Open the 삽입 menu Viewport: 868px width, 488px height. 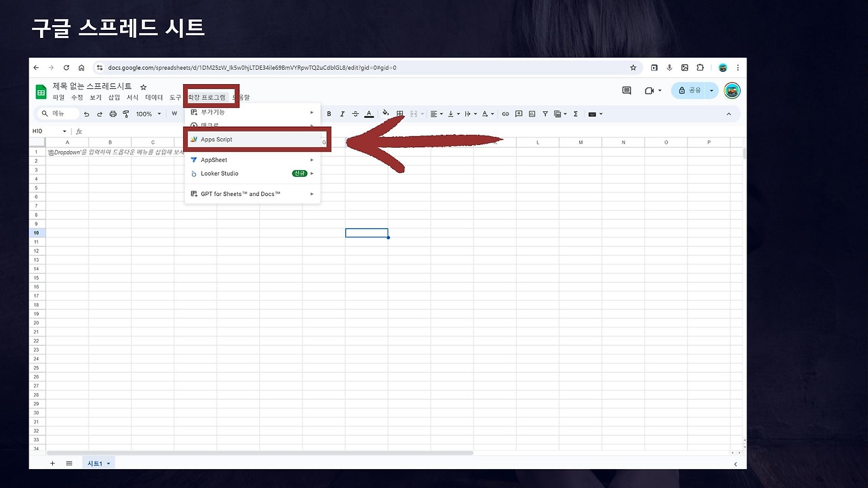[114, 98]
